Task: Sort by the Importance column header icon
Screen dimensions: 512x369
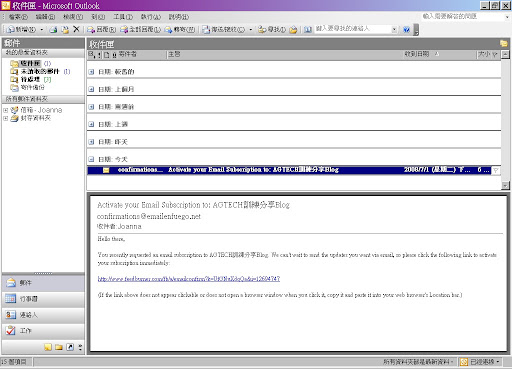Action: (99, 55)
